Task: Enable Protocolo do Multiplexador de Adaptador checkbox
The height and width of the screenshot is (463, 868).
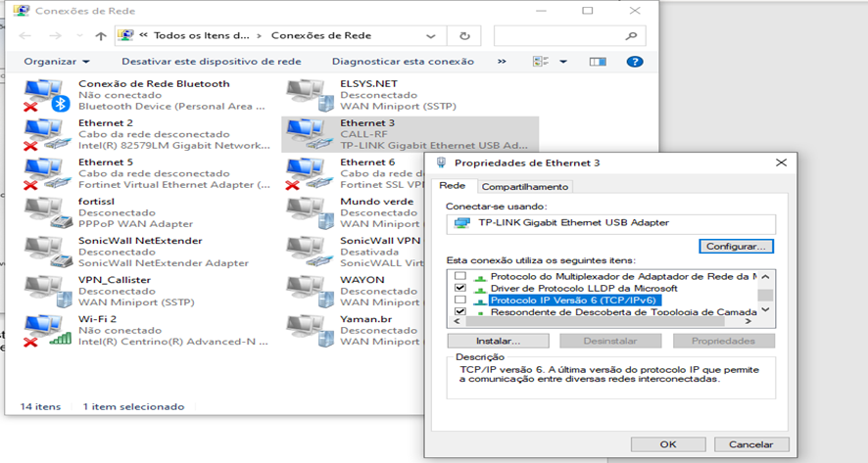Action: pyautogui.click(x=460, y=276)
